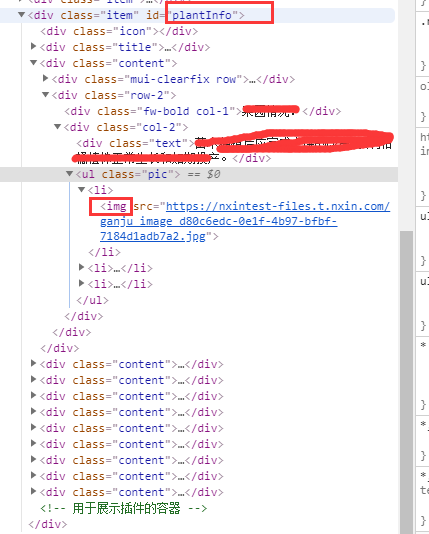
Task: Open the nxintest-files image URL link
Action: (x=245, y=221)
